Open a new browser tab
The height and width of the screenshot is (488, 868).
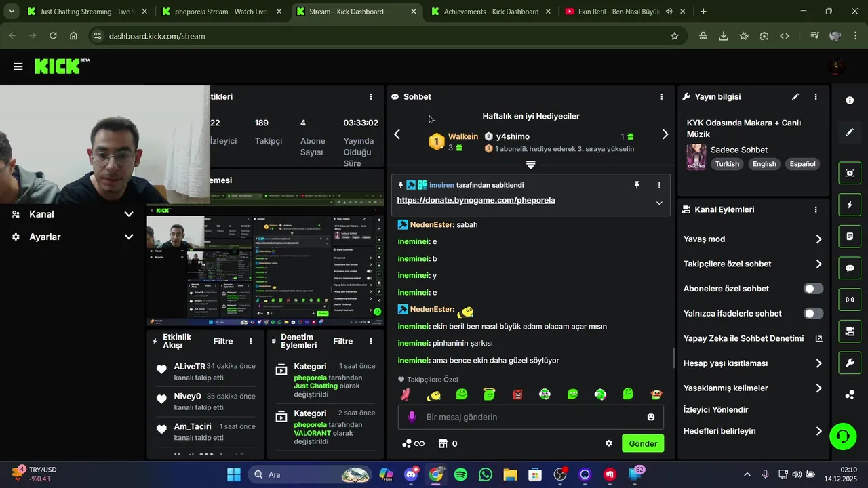703,12
